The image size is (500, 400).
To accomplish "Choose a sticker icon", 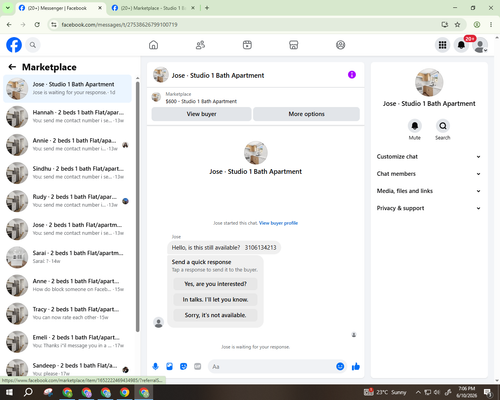I will pos(183,367).
